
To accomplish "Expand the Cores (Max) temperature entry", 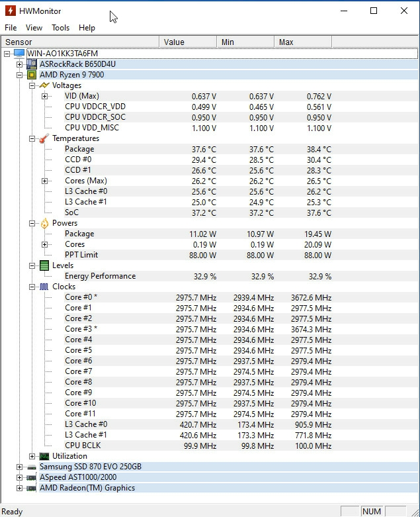I will point(45,181).
